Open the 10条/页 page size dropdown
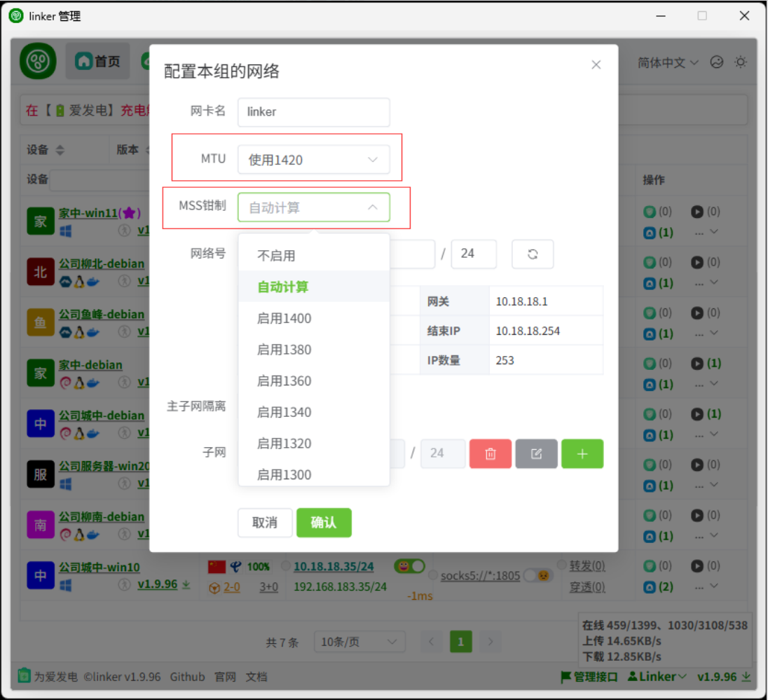This screenshot has height=700, width=768. [x=359, y=642]
